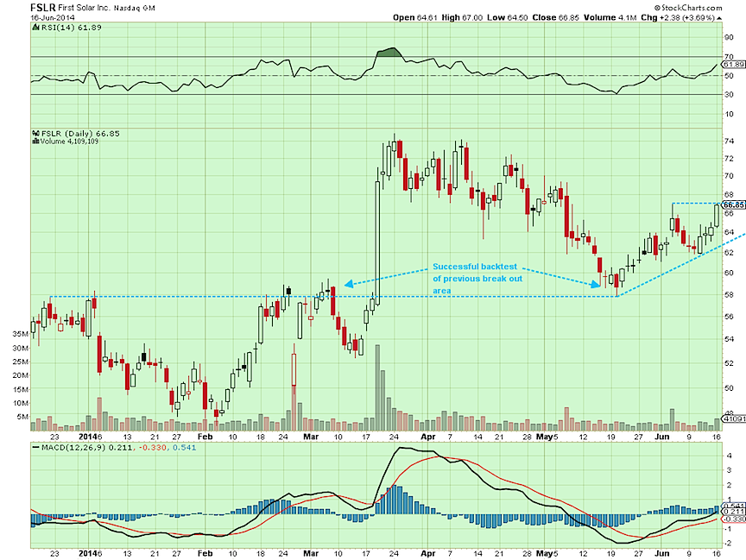Click the Open 64.61 quote value

coord(414,17)
